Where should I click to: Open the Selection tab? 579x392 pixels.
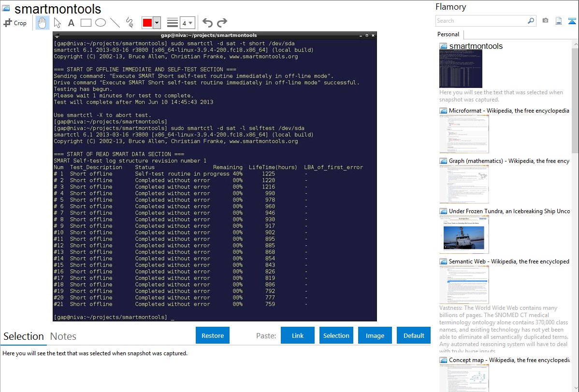tap(24, 336)
